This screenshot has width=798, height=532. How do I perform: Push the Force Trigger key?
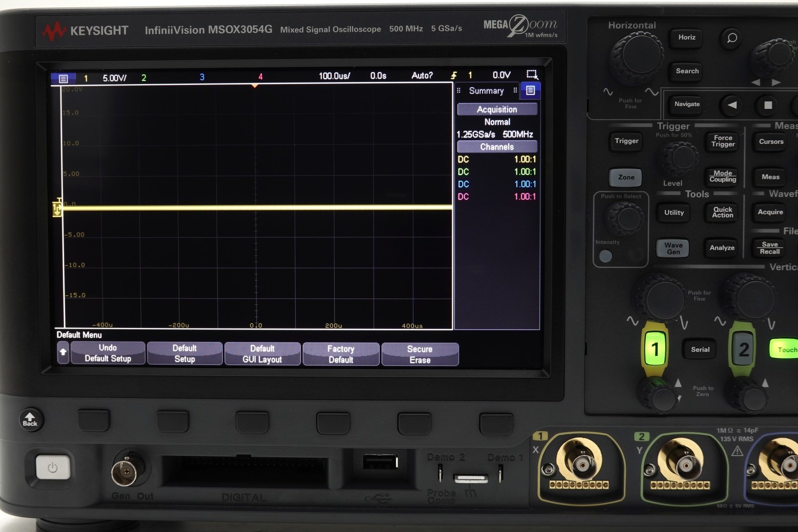pyautogui.click(x=723, y=141)
